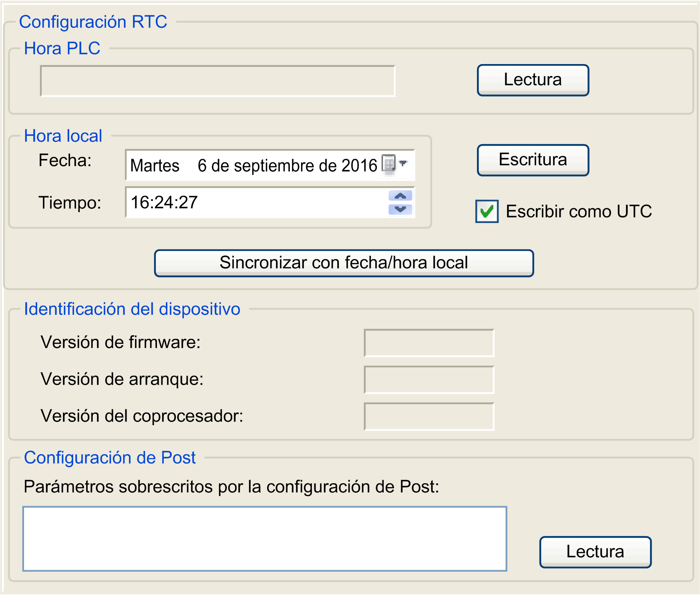Click Lectura button in Configuración de Post
The image size is (700, 595).
click(595, 552)
